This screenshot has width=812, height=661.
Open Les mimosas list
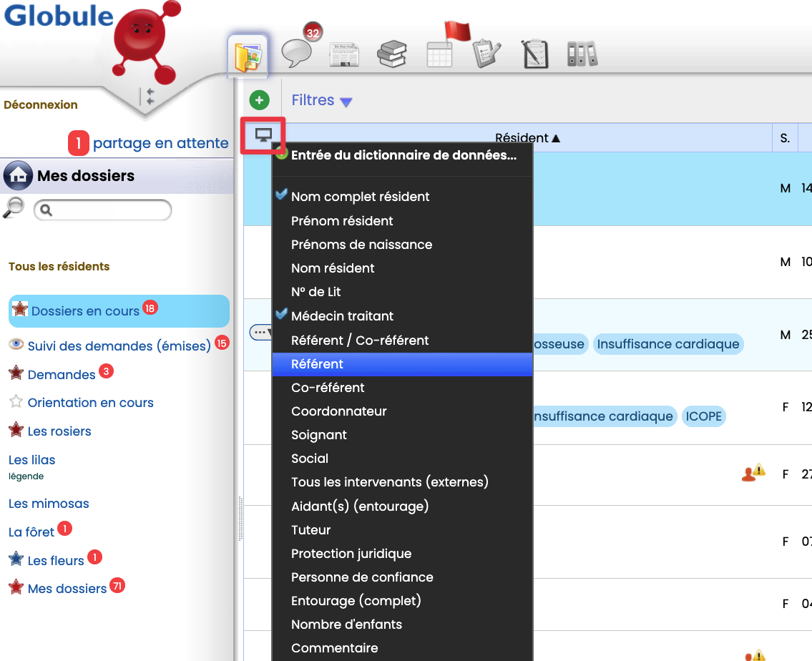coord(49,504)
